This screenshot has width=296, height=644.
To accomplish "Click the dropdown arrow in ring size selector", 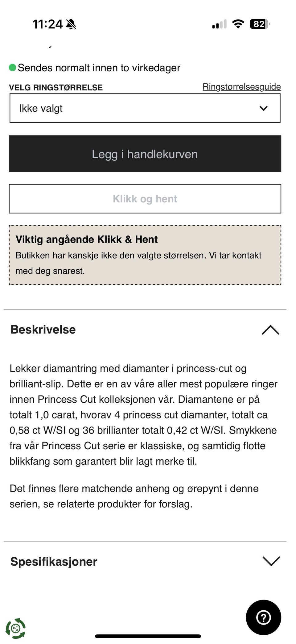I will (x=263, y=108).
